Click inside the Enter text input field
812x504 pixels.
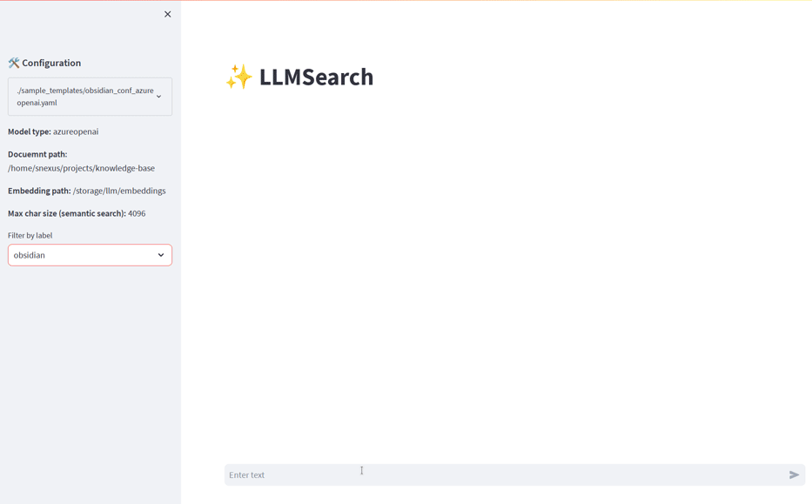click(x=348, y=474)
